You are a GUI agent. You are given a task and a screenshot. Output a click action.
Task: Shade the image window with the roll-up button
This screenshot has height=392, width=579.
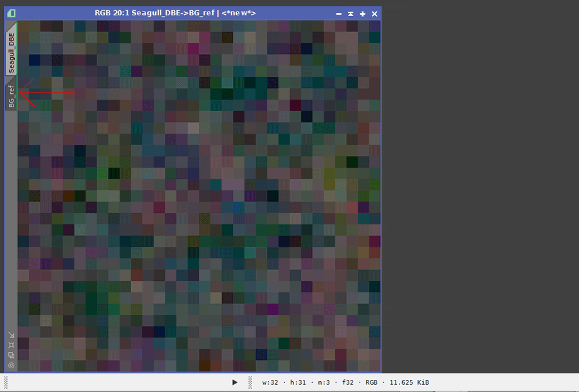click(x=351, y=13)
